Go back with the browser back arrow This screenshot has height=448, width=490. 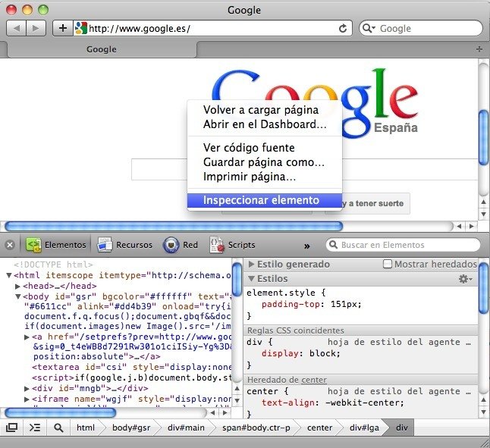tap(17, 28)
